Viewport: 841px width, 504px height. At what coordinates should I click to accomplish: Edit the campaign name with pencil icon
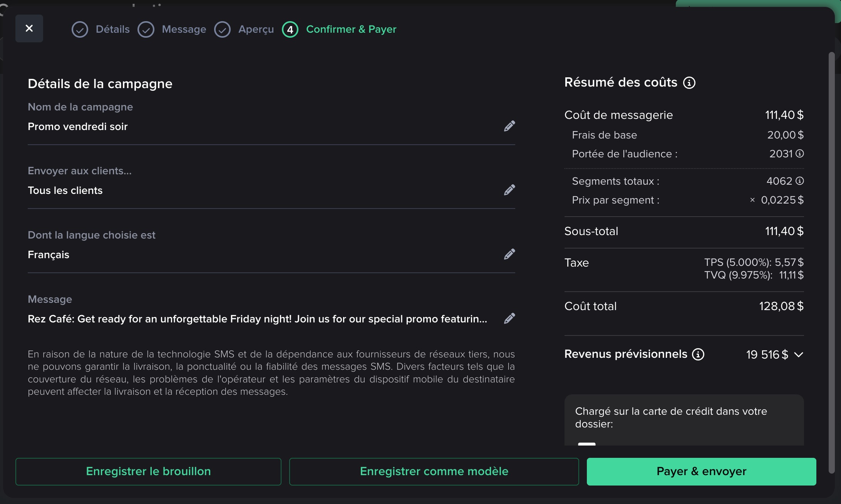[509, 126]
